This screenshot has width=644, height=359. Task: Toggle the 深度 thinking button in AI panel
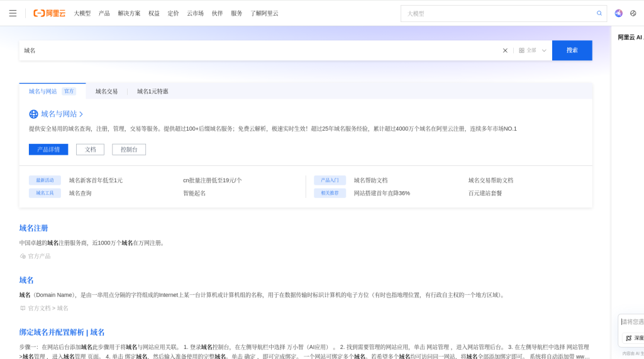(x=634, y=338)
